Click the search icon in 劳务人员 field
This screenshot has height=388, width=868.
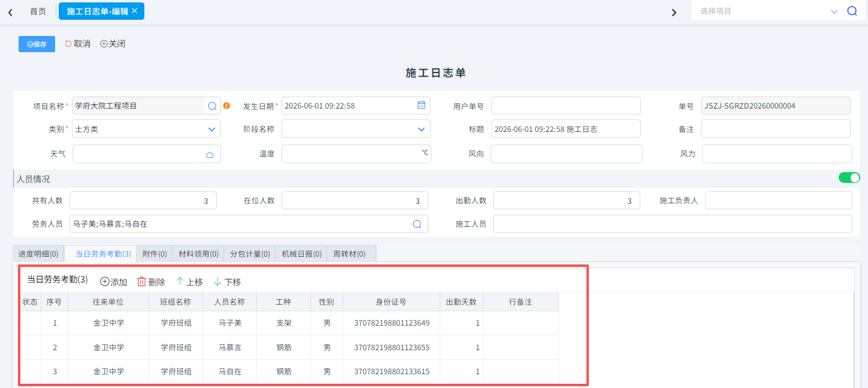tap(417, 224)
